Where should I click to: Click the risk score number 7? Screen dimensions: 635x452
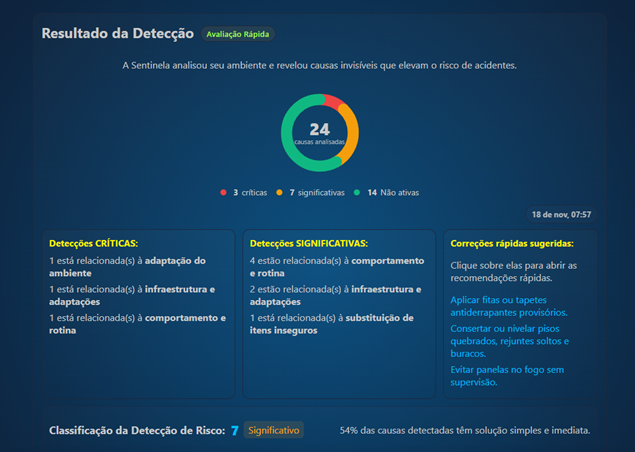click(x=235, y=430)
